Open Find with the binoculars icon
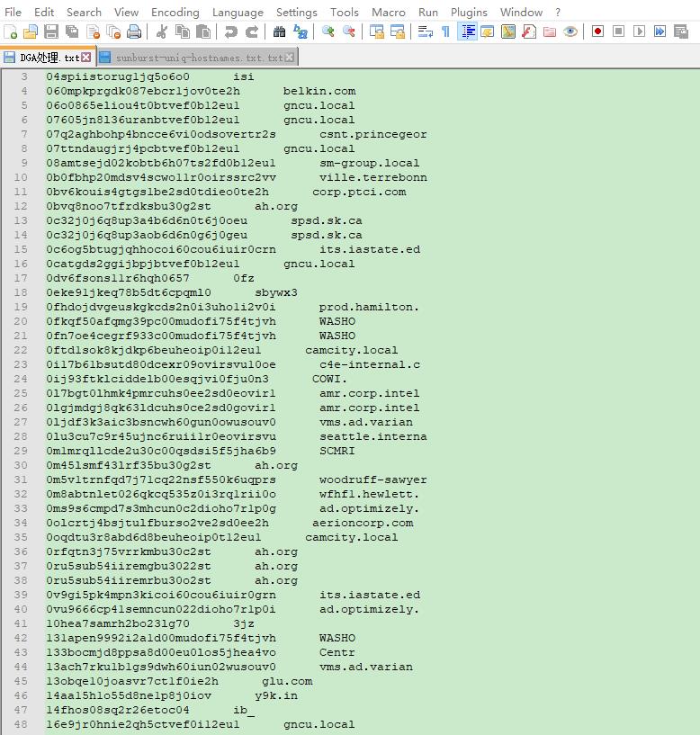Screen dimensions: 700x735 pos(280,31)
